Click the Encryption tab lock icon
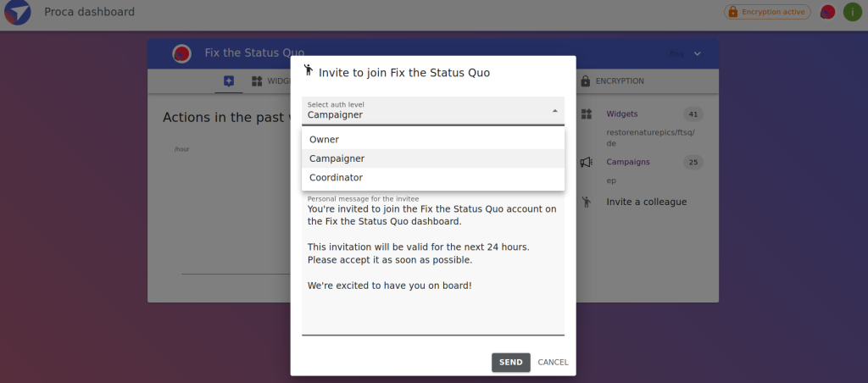Image resolution: width=868 pixels, height=383 pixels. click(x=585, y=80)
